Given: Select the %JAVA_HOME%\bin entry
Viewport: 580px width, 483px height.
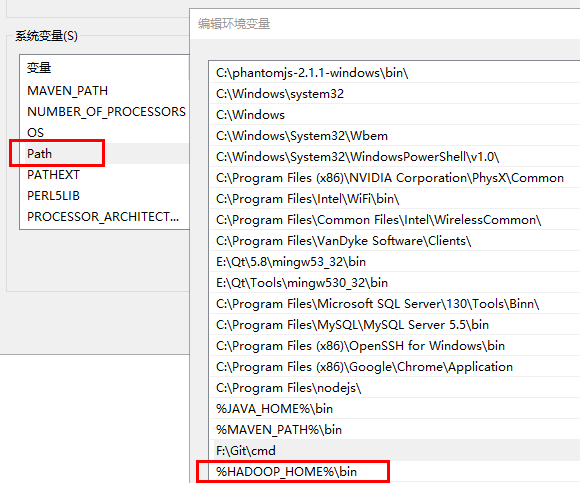Looking at the screenshot, I should point(395,409).
